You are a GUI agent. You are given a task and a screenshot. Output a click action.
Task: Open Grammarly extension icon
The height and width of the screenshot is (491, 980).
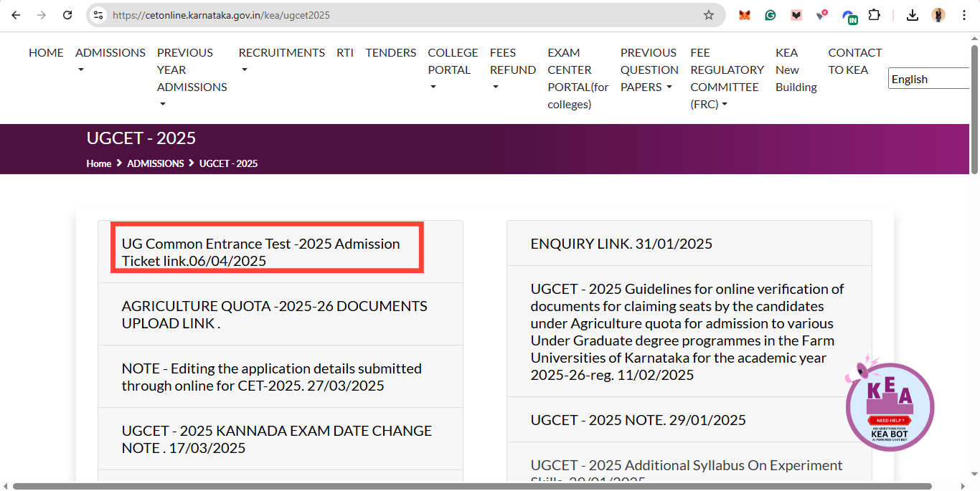(x=771, y=15)
